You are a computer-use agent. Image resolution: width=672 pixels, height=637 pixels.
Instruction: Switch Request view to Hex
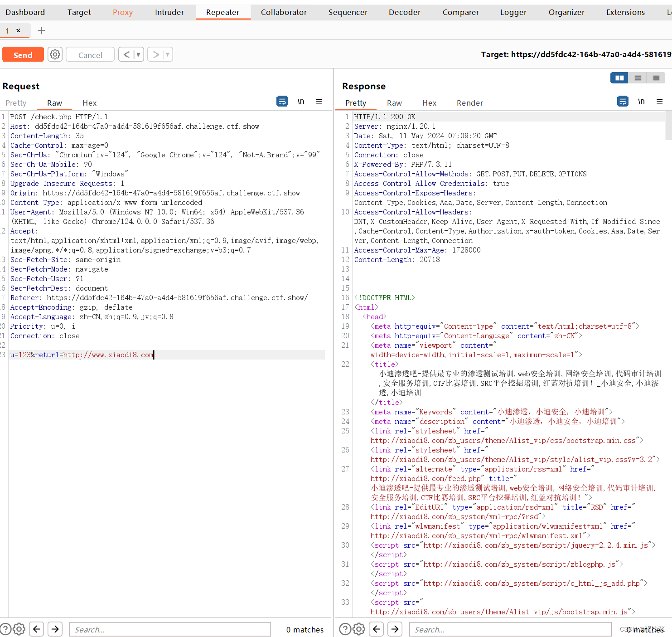point(89,103)
